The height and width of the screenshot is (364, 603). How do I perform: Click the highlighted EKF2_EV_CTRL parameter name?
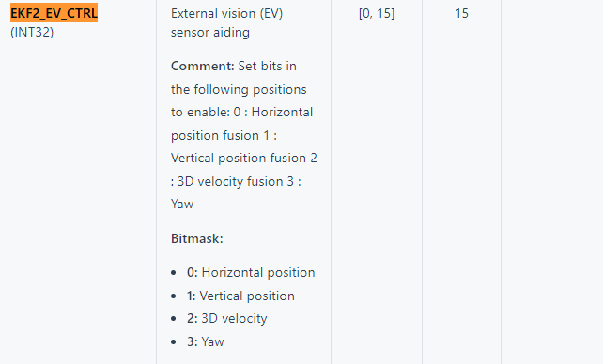pos(54,13)
